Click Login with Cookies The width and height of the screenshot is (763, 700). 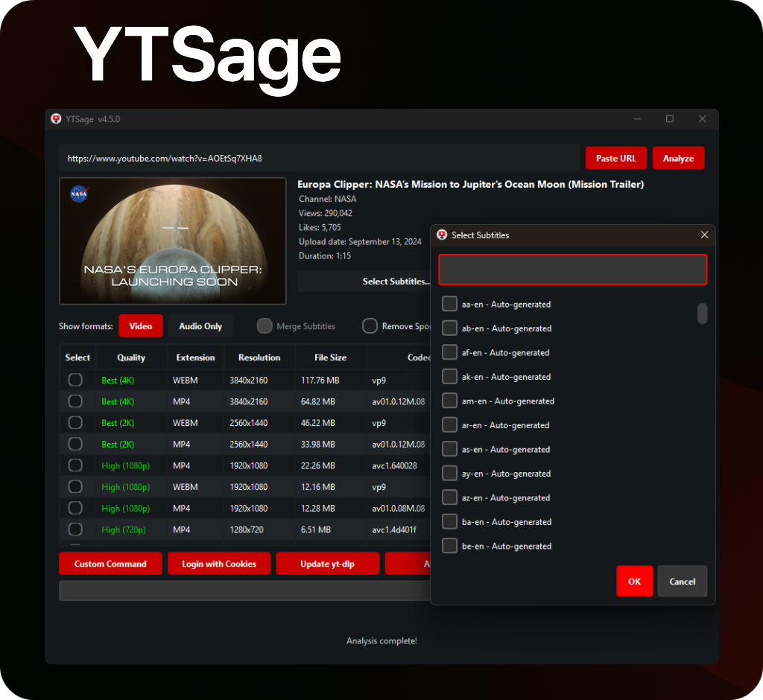click(219, 563)
